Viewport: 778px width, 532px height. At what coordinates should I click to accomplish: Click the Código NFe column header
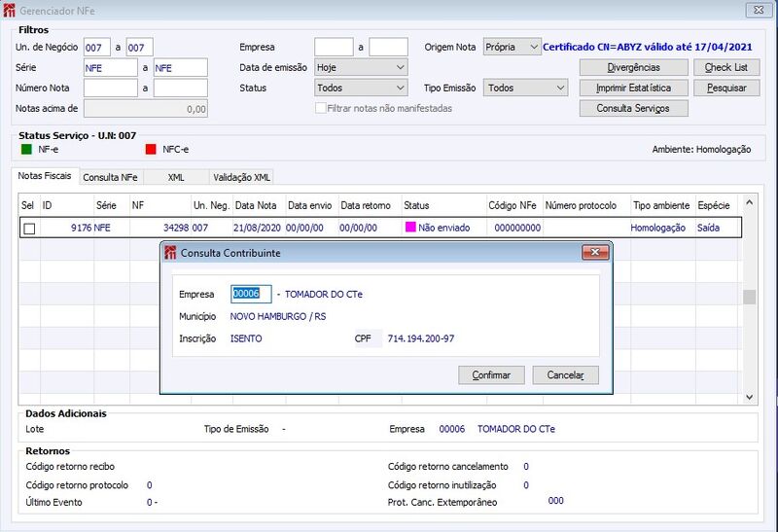[514, 205]
